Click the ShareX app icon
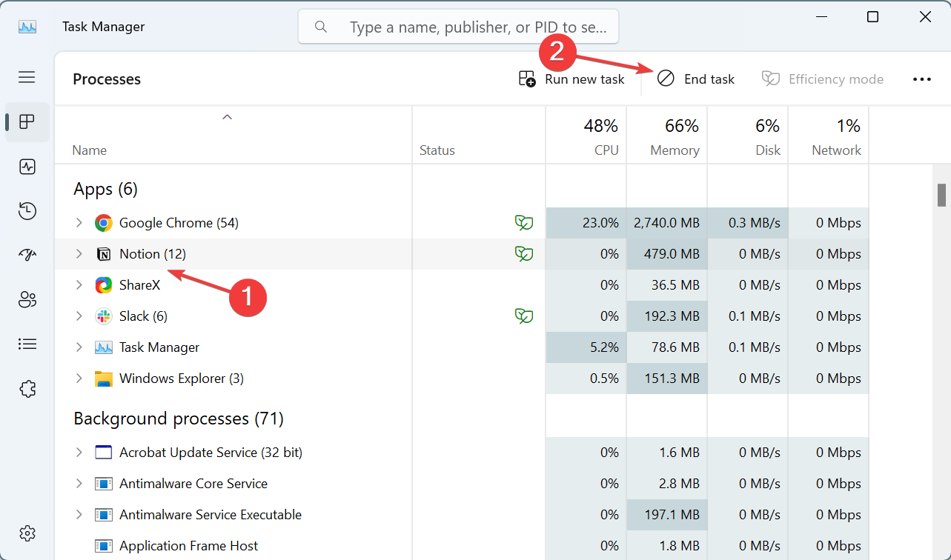951x560 pixels. 103,285
